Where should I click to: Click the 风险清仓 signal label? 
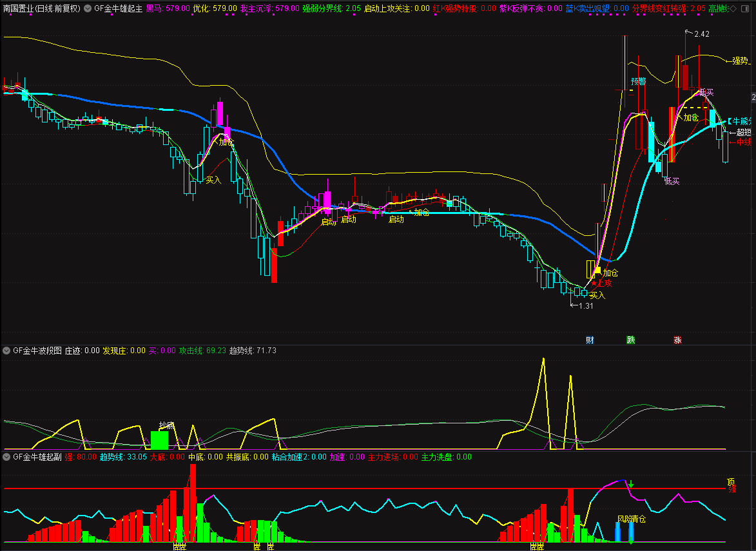click(631, 519)
